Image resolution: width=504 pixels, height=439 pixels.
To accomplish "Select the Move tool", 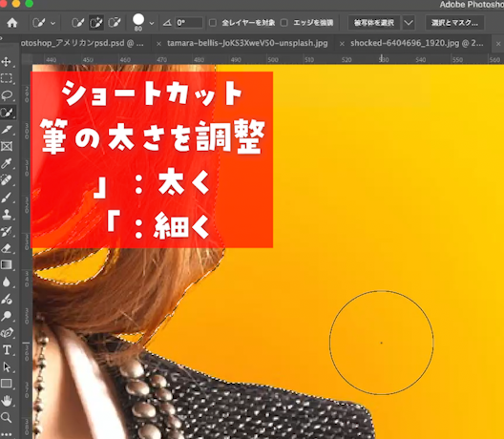I will 7,61.
